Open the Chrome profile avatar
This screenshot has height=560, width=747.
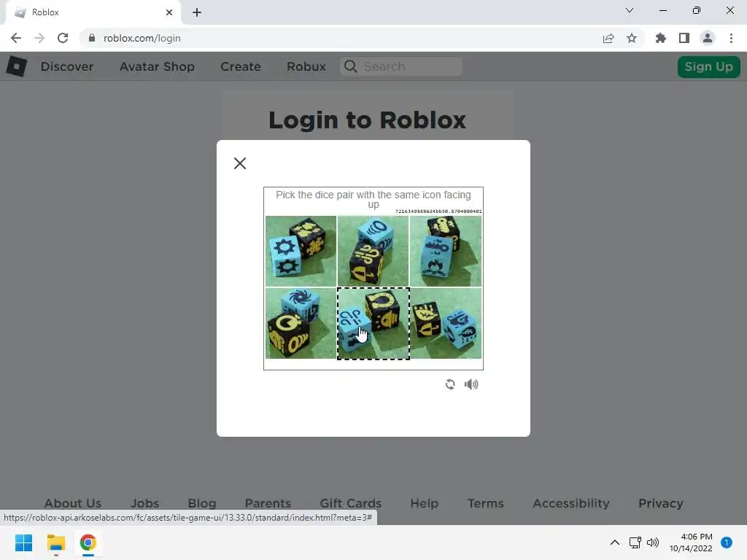point(708,38)
